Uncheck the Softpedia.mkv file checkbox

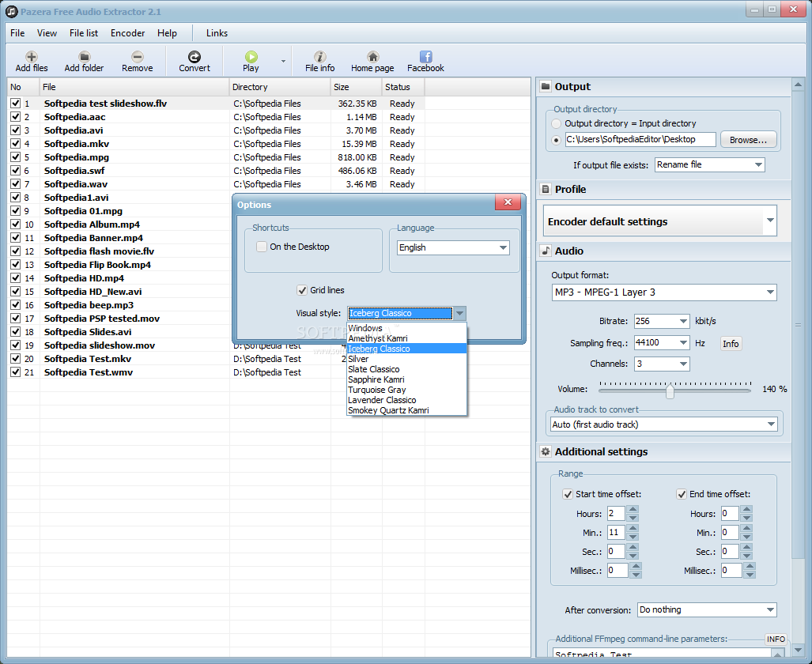pyautogui.click(x=16, y=143)
